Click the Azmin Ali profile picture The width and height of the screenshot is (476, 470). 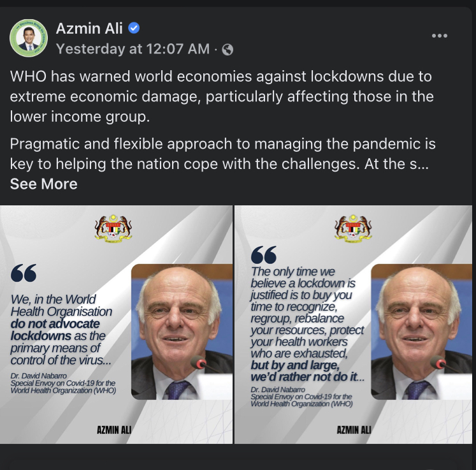point(29,38)
